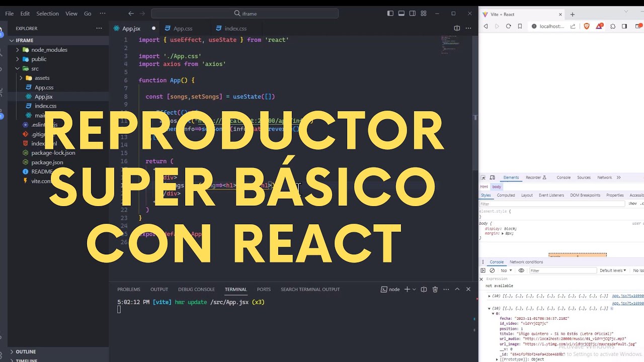Kill the terminal with the trash icon
Image resolution: width=644 pixels, height=362 pixels.
pyautogui.click(x=435, y=289)
